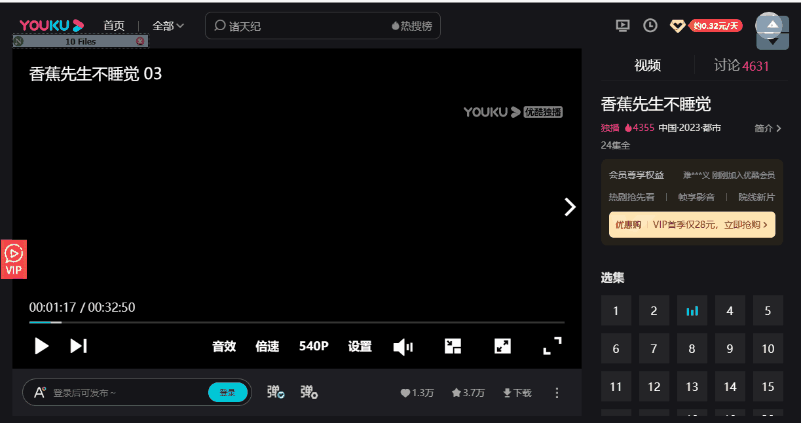The width and height of the screenshot is (801, 423).
Task: Click the 下载 download button
Action: pyautogui.click(x=517, y=393)
